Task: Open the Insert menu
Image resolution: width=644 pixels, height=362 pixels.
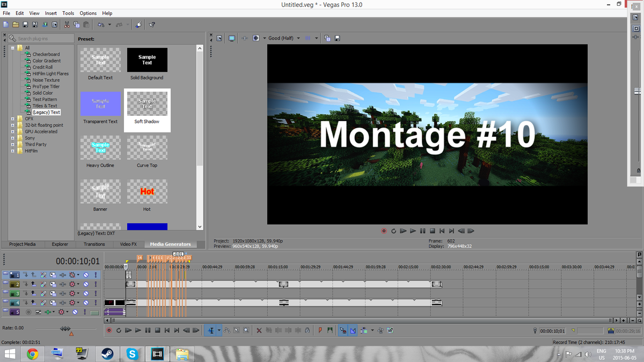Action: pyautogui.click(x=51, y=13)
